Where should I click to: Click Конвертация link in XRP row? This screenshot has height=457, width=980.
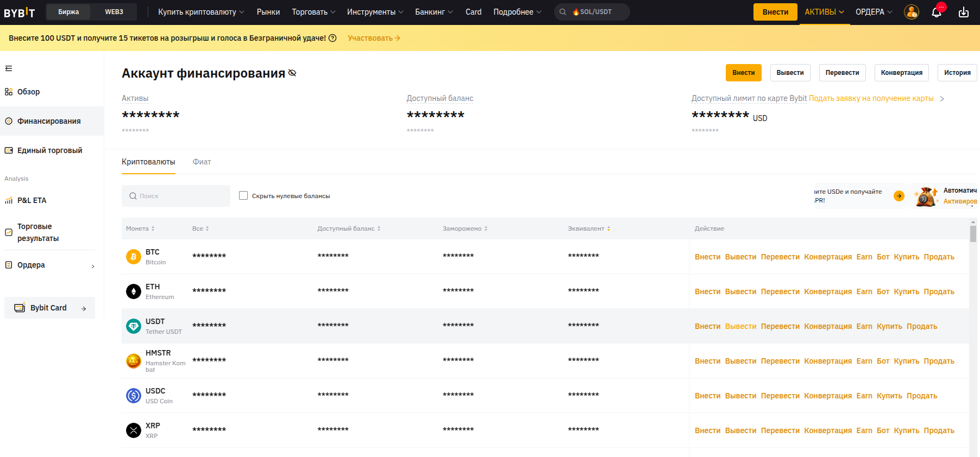coord(828,430)
